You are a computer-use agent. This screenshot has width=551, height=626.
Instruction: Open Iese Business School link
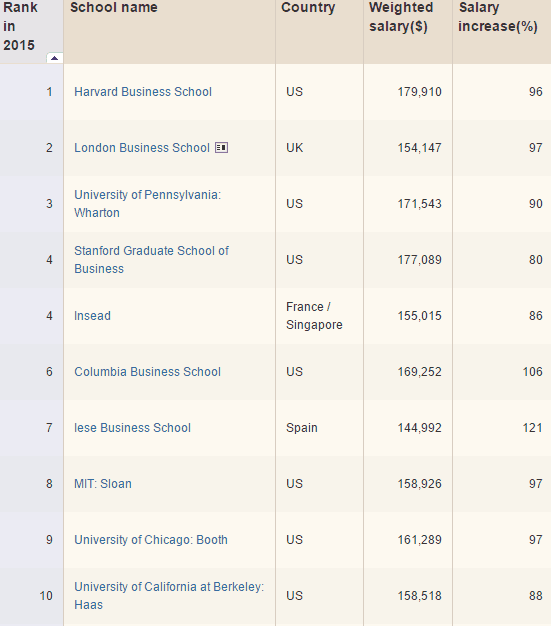(132, 428)
